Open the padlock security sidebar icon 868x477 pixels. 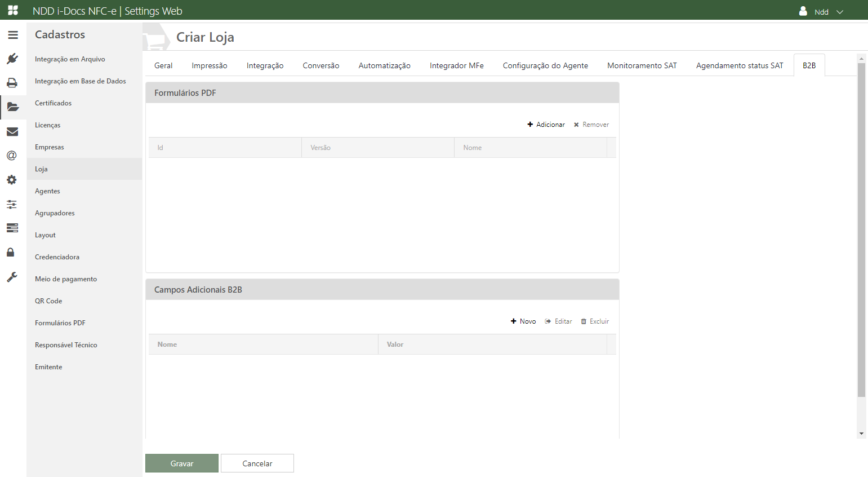10,252
